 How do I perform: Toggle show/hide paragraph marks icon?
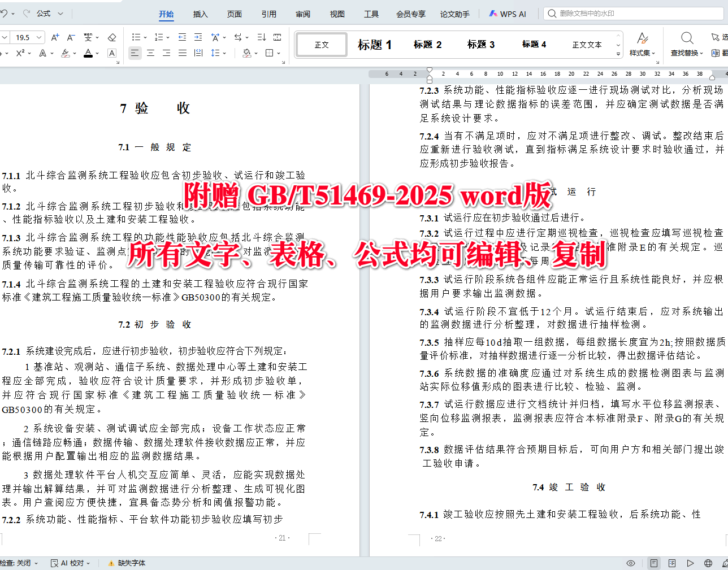277,37
